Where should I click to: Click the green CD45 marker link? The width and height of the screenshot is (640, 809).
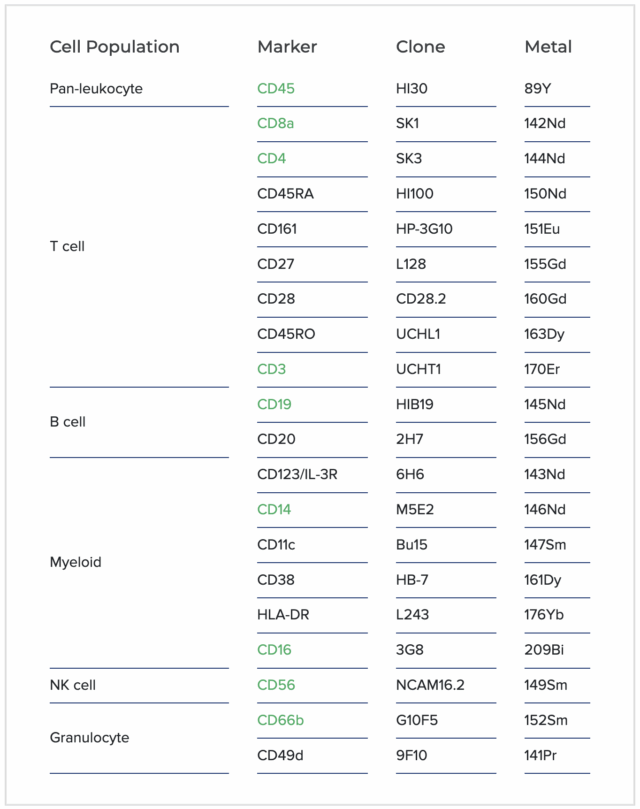(276, 89)
